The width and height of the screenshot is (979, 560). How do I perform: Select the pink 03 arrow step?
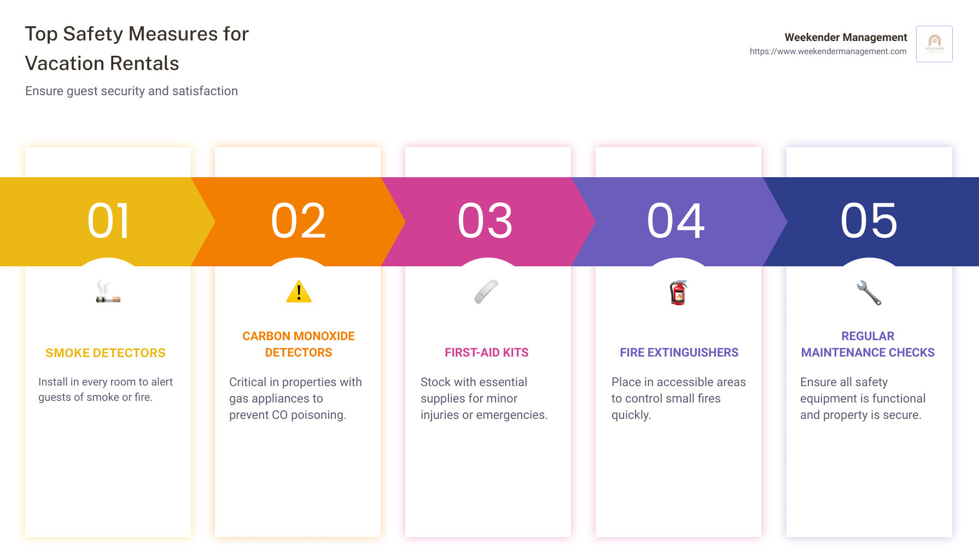click(486, 221)
